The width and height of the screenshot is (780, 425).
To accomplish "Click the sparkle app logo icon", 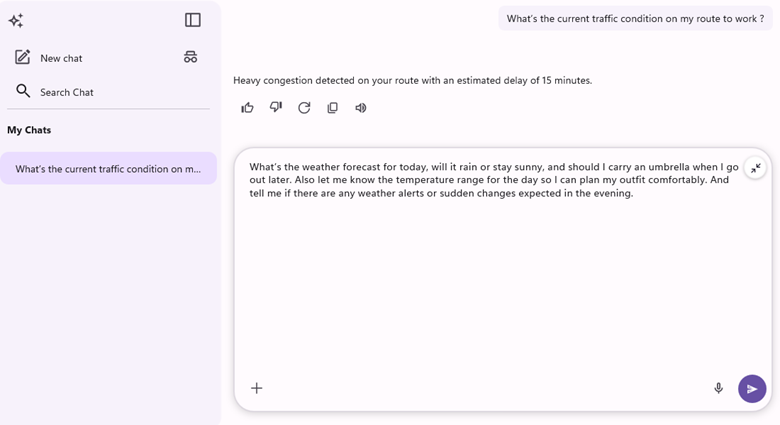I will [16, 20].
